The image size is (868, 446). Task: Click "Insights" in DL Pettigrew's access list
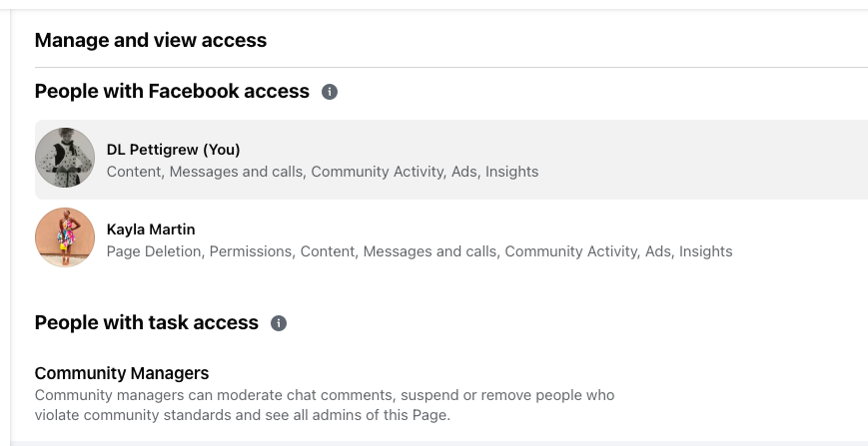[x=511, y=172]
